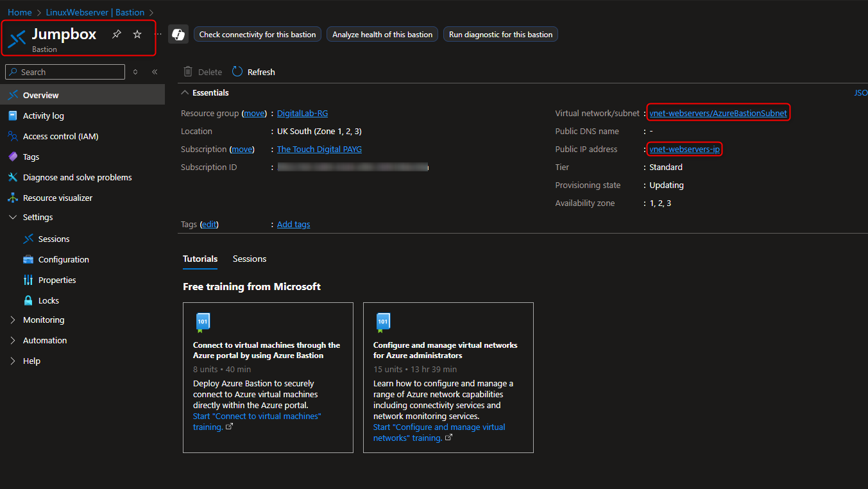868x489 pixels.
Task: Refresh the bastion overview
Action: 254,71
